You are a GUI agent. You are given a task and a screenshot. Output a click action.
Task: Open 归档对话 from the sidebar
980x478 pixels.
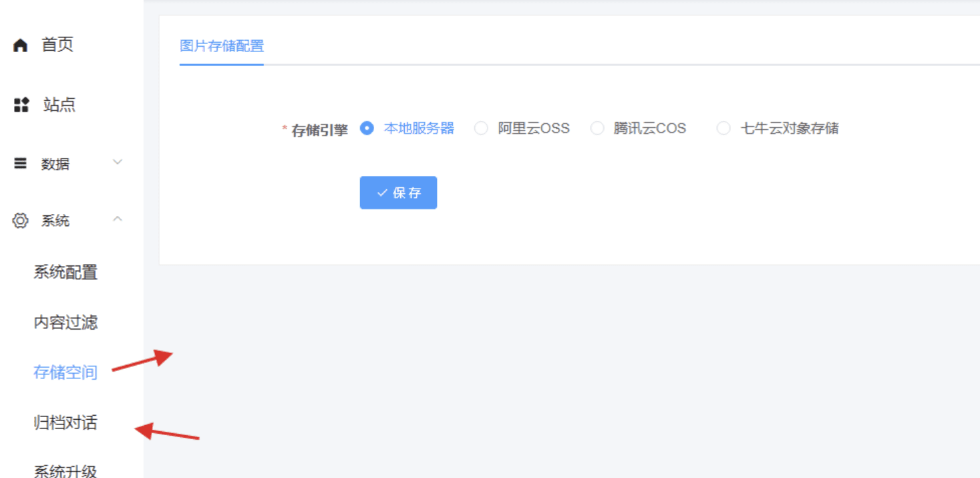click(65, 423)
